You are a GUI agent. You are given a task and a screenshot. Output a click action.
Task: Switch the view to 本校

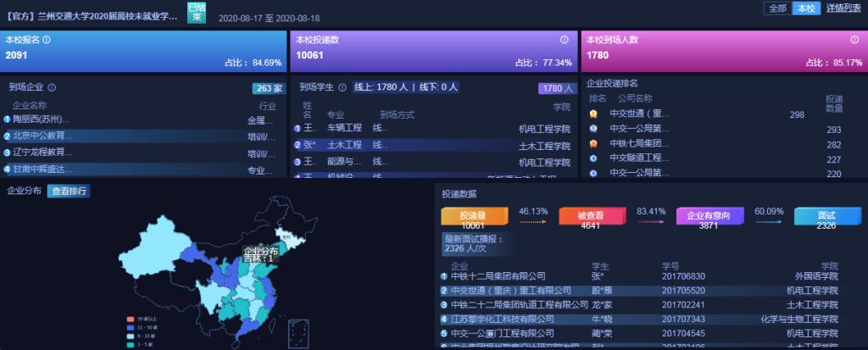point(804,8)
